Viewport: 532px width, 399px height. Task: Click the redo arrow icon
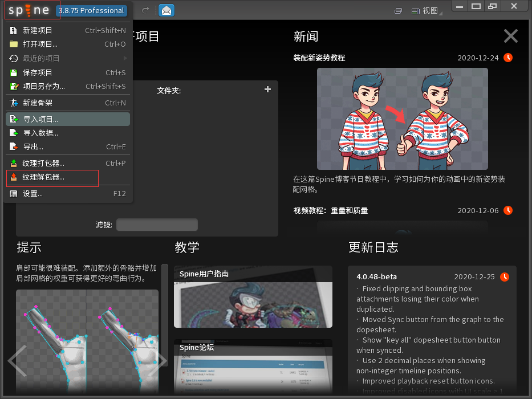click(145, 10)
